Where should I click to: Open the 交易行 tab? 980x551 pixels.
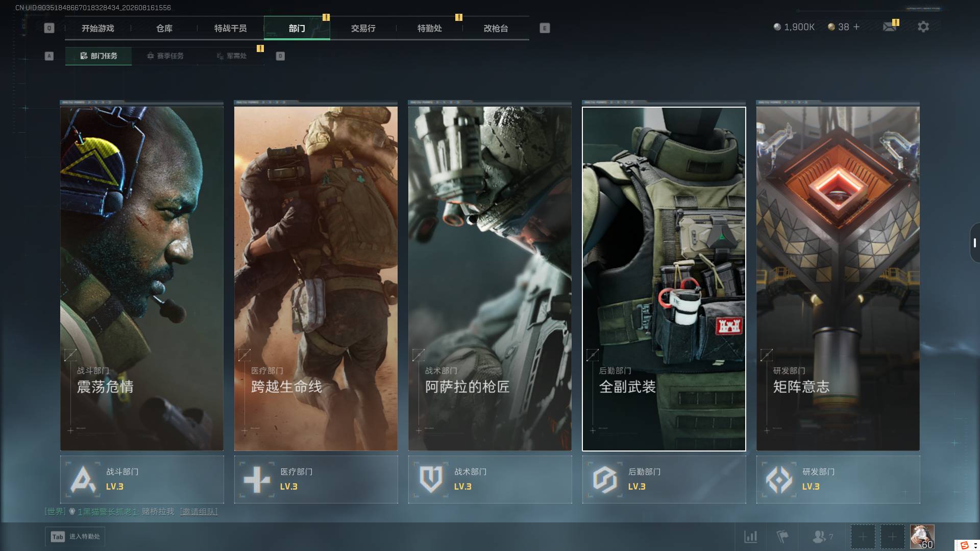point(363,28)
